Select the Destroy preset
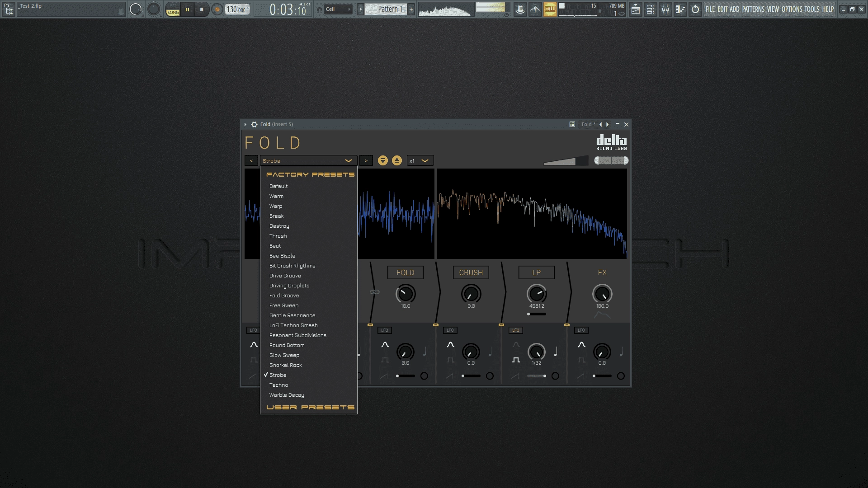The image size is (868, 488). click(x=308, y=226)
